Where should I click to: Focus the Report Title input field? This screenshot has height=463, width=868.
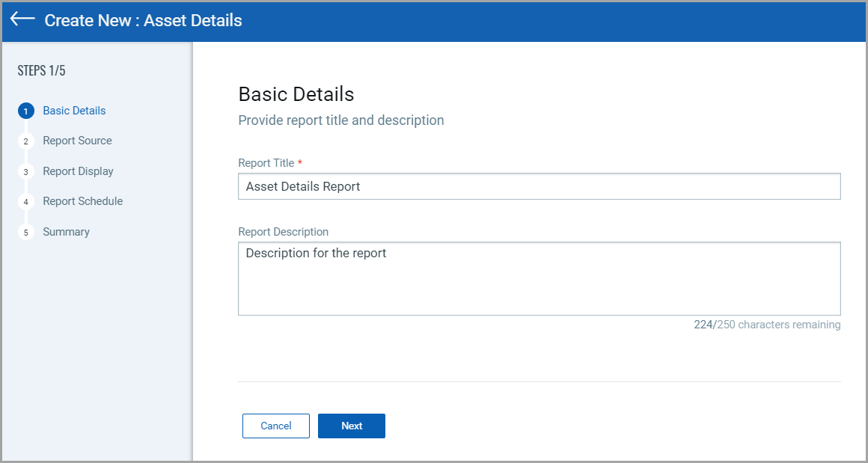(539, 187)
